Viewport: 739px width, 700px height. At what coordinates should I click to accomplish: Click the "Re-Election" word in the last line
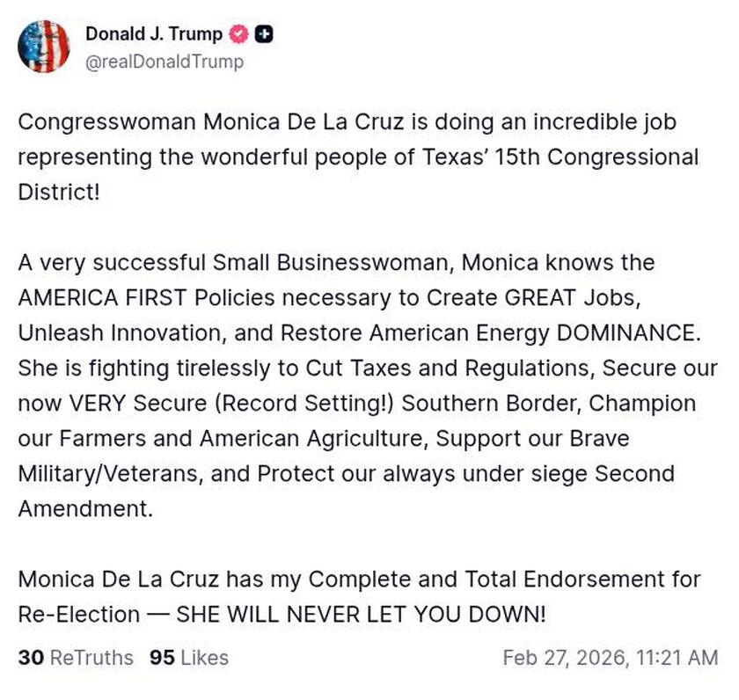[x=78, y=614]
